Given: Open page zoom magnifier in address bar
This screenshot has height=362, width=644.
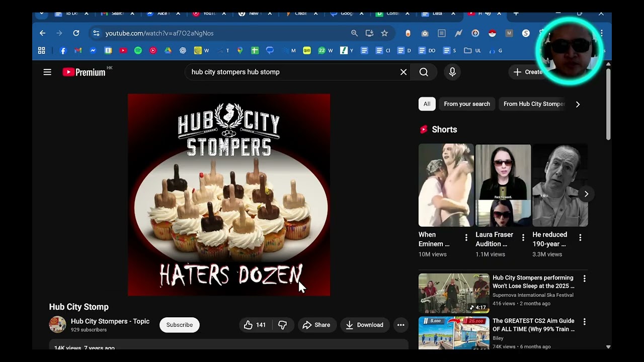Looking at the screenshot, I should pos(354,33).
